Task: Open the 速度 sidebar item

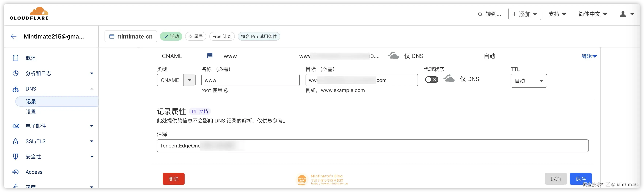Action: tap(31, 187)
